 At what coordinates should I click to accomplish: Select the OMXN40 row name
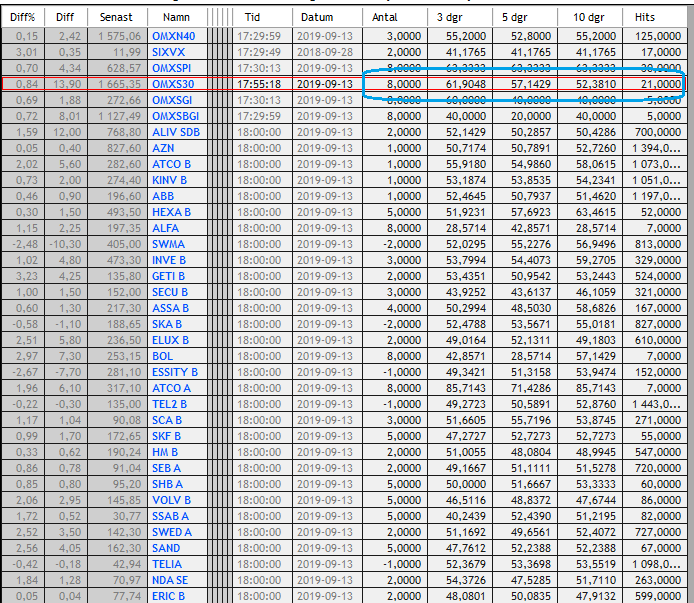point(174,36)
